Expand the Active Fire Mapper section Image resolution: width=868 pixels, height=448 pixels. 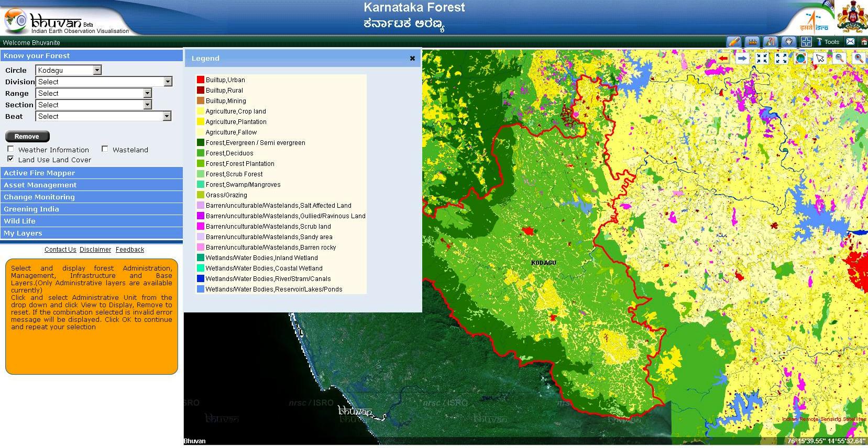(92, 173)
